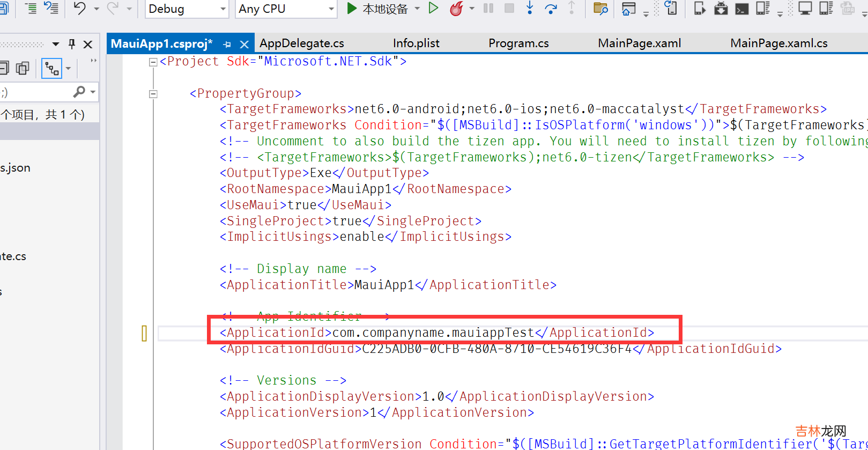Toggle the nested tree view button in Solution Explorer
The image size is (868, 450).
click(52, 69)
